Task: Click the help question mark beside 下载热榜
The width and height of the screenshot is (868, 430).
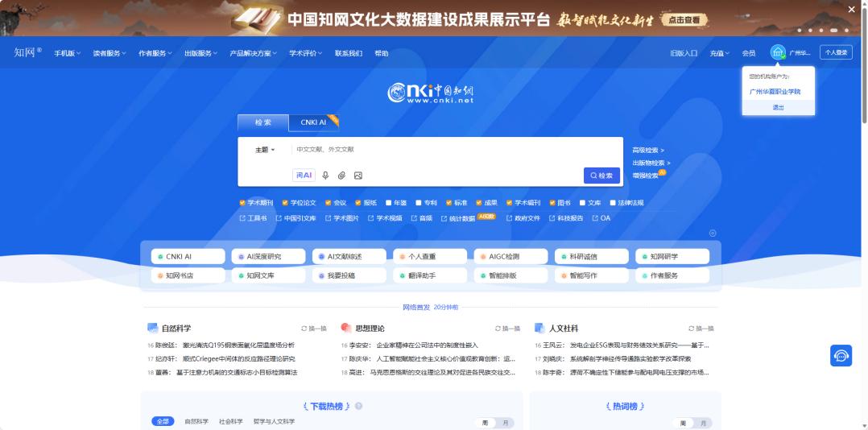Action: click(x=359, y=406)
